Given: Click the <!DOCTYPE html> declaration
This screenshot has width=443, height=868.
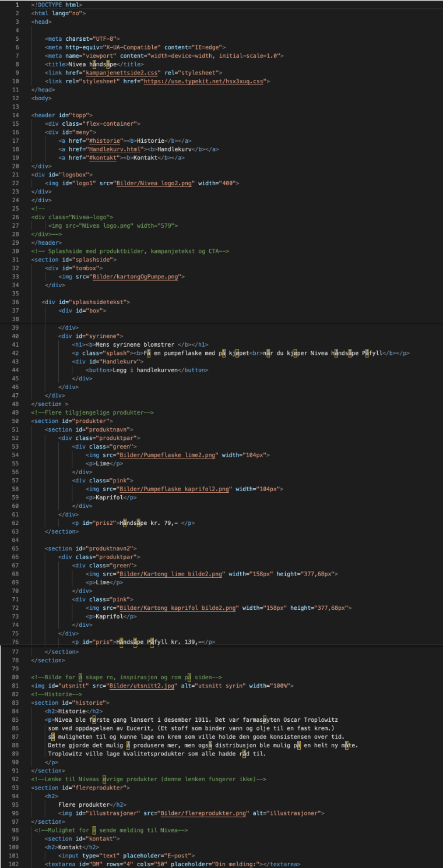Looking at the screenshot, I should pos(57,5).
